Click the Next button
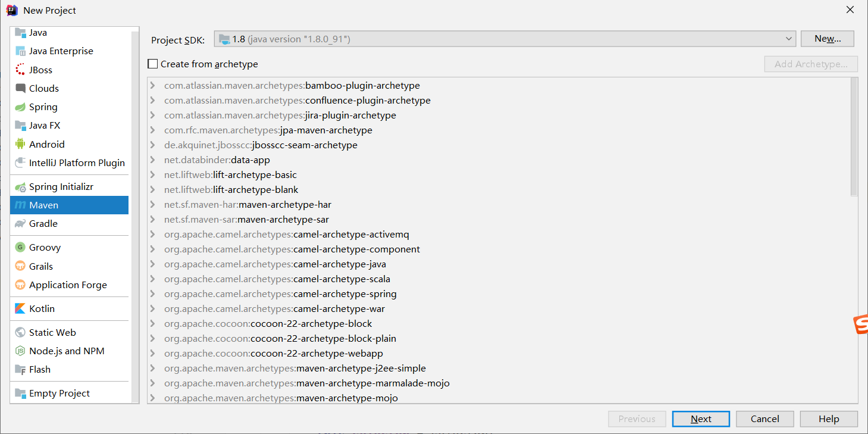The height and width of the screenshot is (434, 868). (x=701, y=419)
